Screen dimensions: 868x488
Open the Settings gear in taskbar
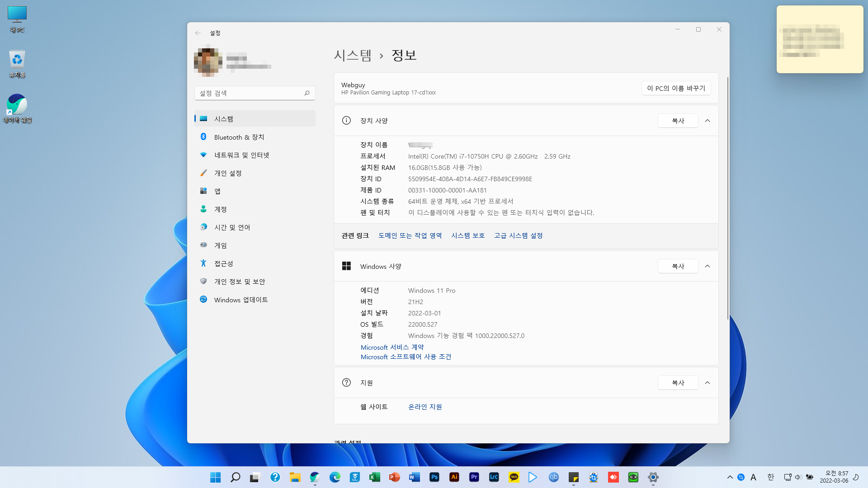(x=653, y=477)
